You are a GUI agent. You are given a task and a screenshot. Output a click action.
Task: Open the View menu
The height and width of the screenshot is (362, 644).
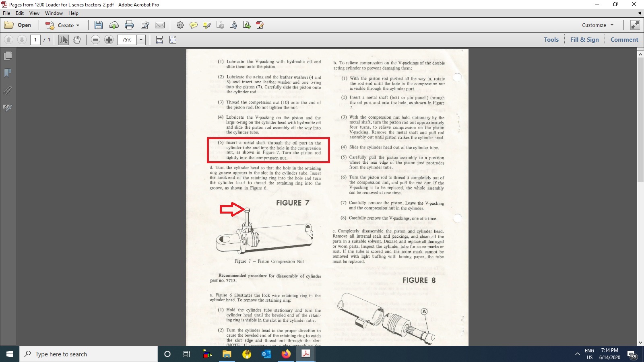[x=34, y=13]
